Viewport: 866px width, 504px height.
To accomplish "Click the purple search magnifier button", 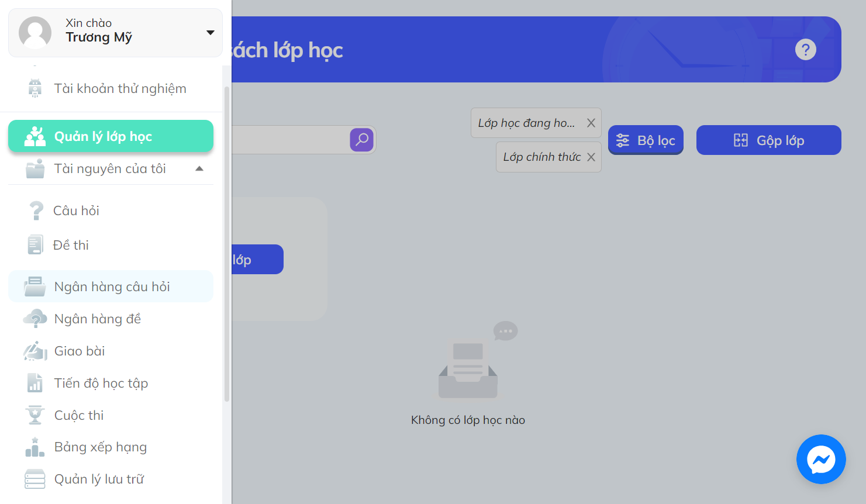I will [x=362, y=140].
